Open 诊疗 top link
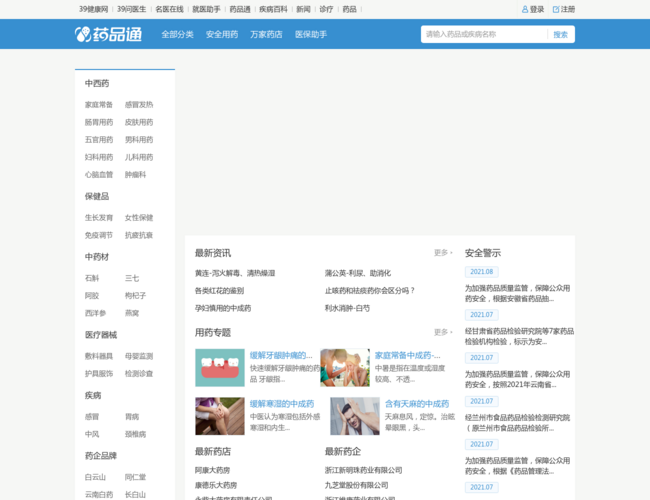650x500 pixels. tap(326, 9)
